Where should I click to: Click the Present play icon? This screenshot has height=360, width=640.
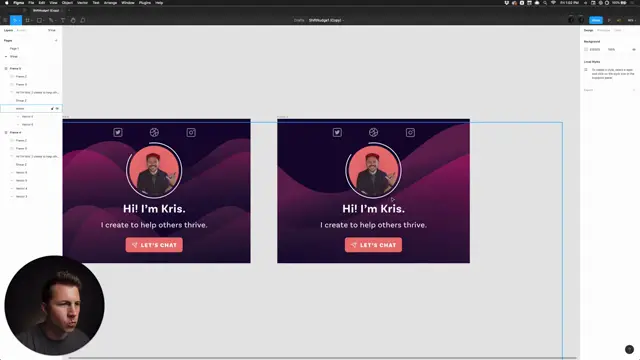(x=609, y=20)
